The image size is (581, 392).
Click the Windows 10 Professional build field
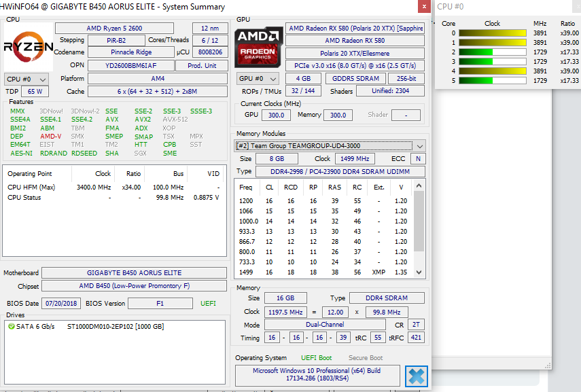pos(317,374)
